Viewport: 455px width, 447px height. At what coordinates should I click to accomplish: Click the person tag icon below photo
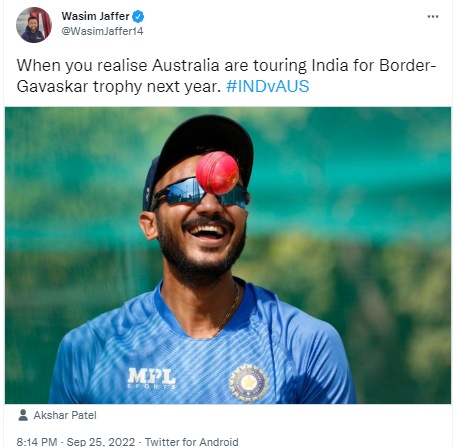point(23,415)
